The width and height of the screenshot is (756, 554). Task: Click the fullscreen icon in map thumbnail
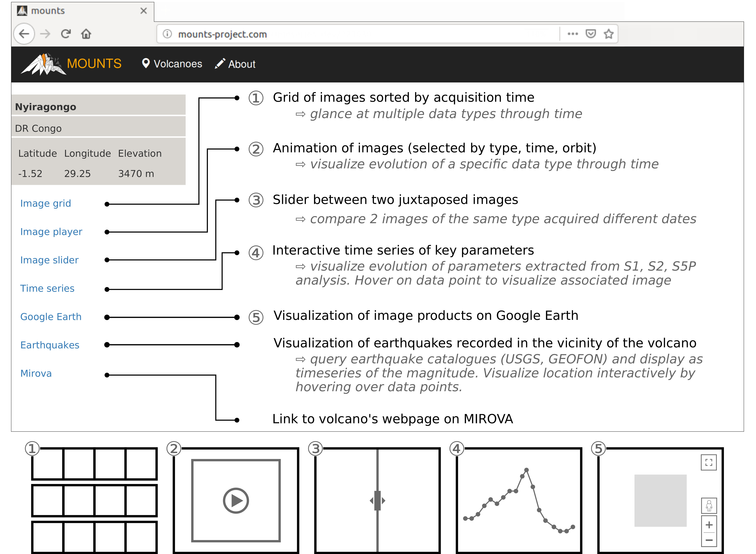coord(708,462)
